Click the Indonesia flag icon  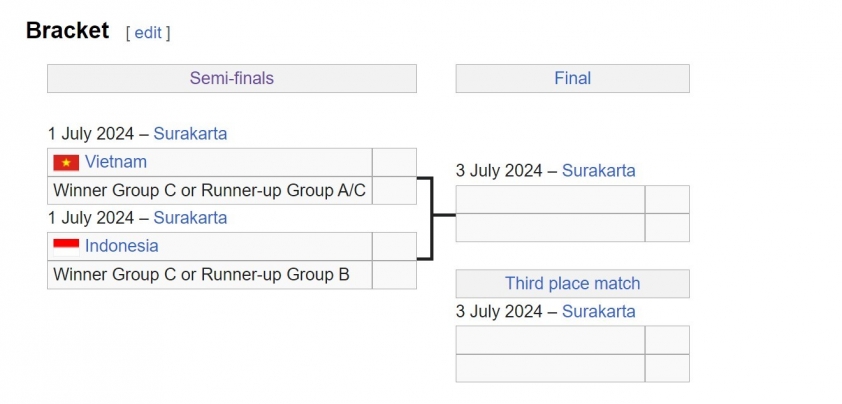point(66,247)
